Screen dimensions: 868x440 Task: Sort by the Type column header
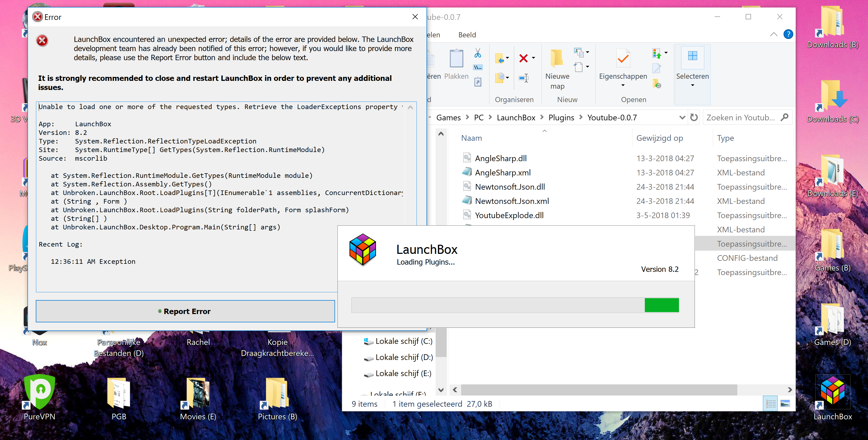725,138
